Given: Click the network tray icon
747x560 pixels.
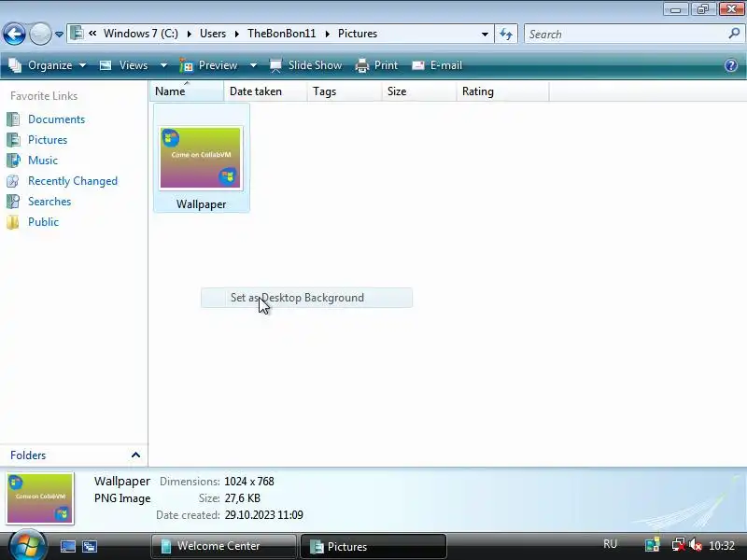Looking at the screenshot, I should point(678,545).
